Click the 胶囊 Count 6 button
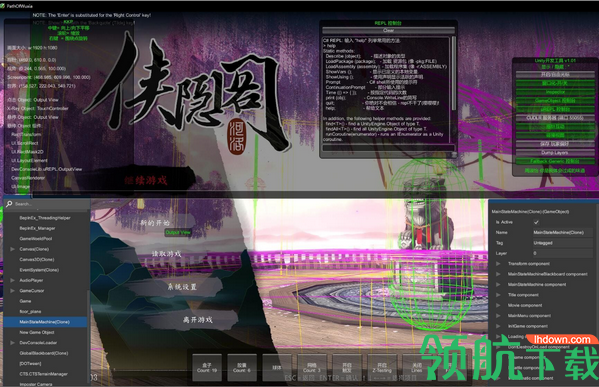Image resolution: width=599 pixels, height=387 pixels. tap(241, 368)
